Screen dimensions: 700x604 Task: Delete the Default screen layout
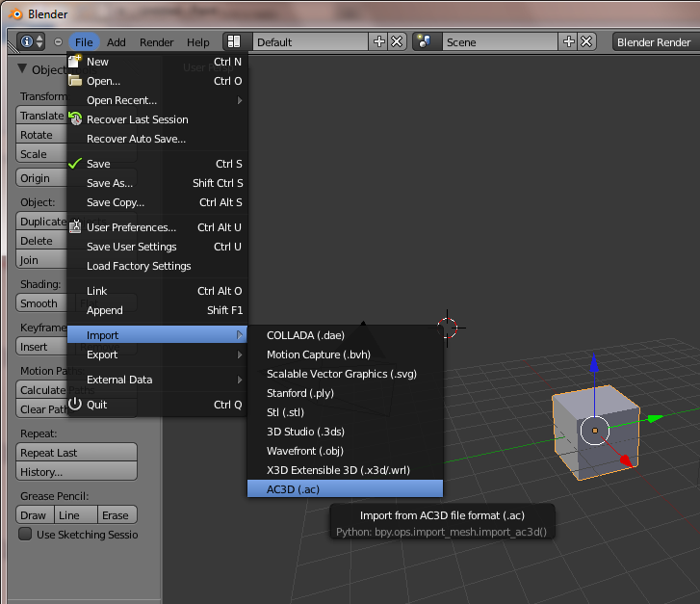click(x=397, y=42)
